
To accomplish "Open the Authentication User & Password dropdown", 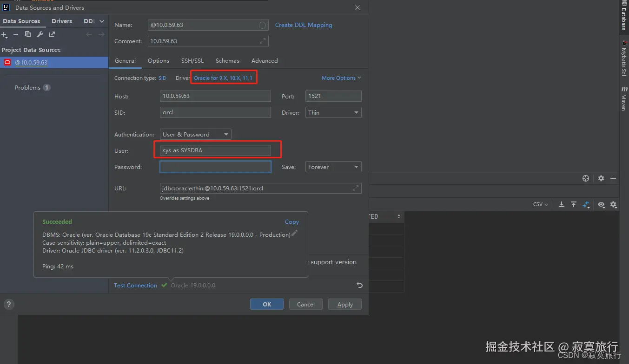I will pos(196,134).
